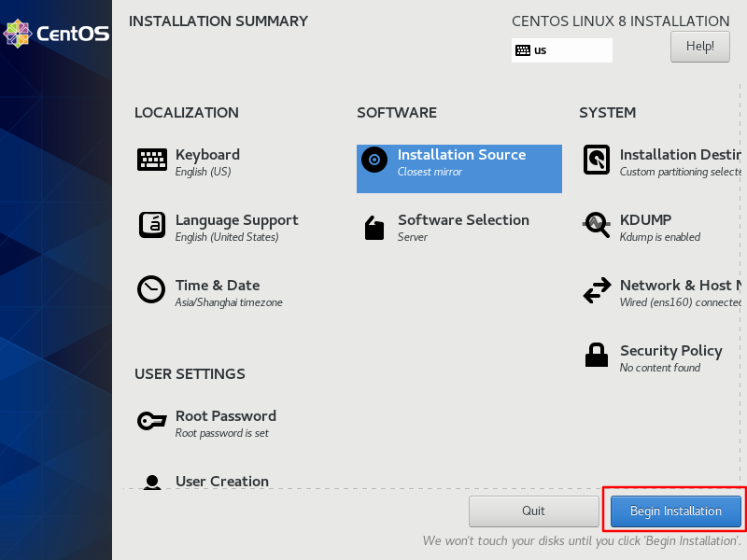Open Root Password label
This screenshot has width=747, height=560.
coord(226,416)
